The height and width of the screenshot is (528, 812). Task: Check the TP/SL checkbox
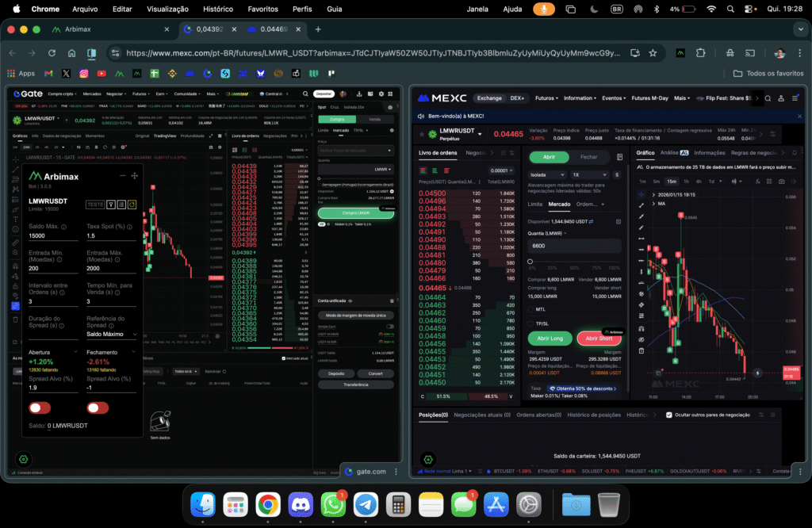click(530, 323)
